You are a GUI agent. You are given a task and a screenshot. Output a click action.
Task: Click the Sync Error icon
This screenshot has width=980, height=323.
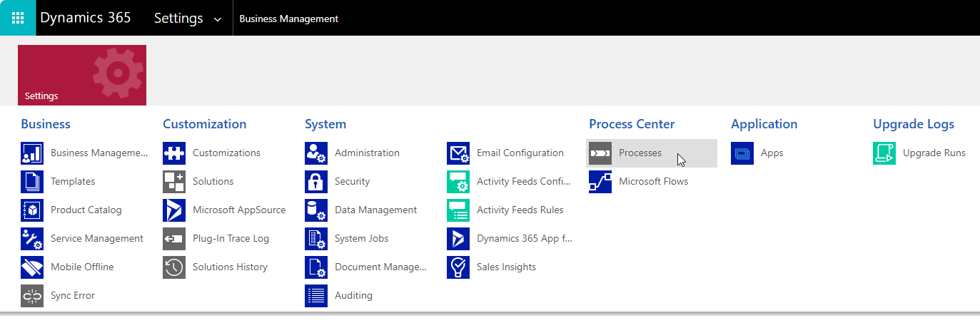pos(32,296)
